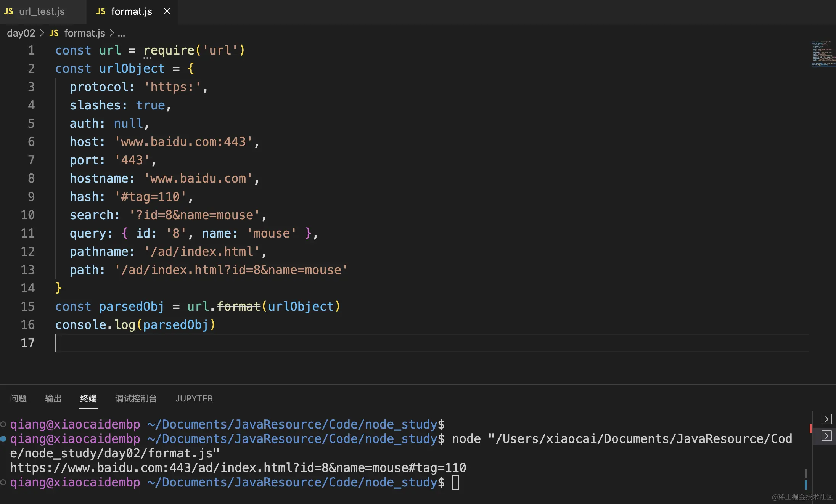Select the second highlighted terminal instance icon
The width and height of the screenshot is (836, 504).
coord(826,436)
